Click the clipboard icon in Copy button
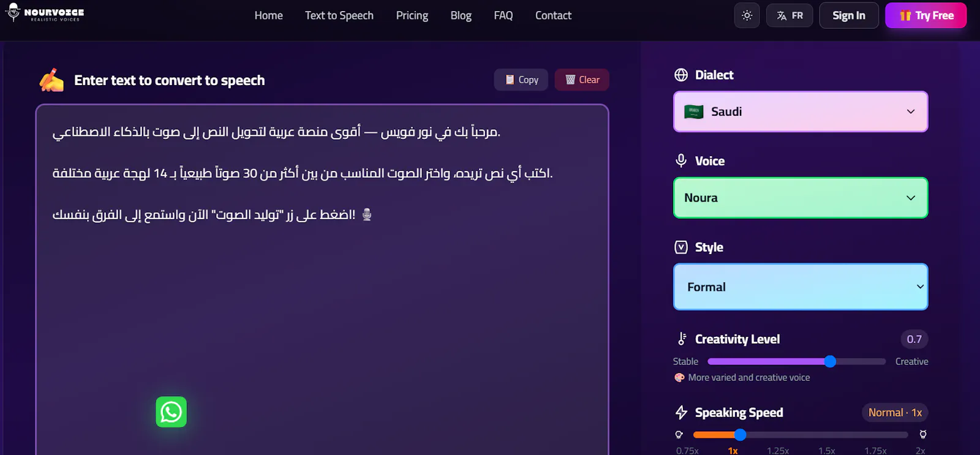The height and width of the screenshot is (455, 980). click(510, 80)
